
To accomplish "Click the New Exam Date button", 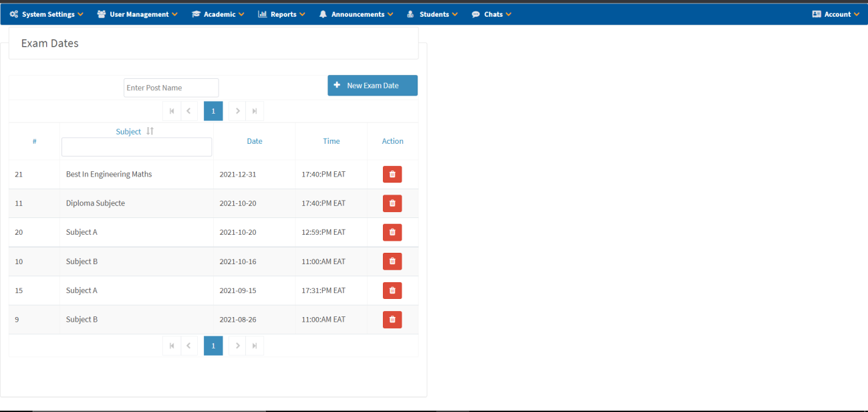I will 372,86.
